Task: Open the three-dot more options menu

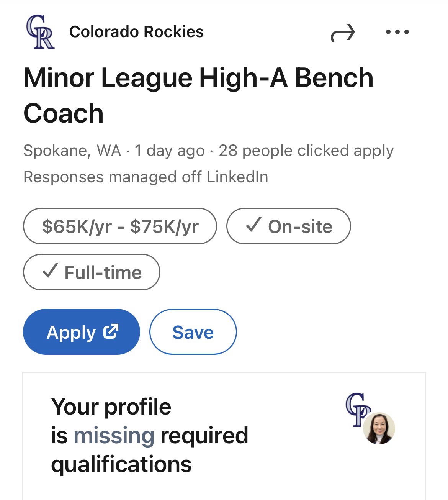Action: 397,32
